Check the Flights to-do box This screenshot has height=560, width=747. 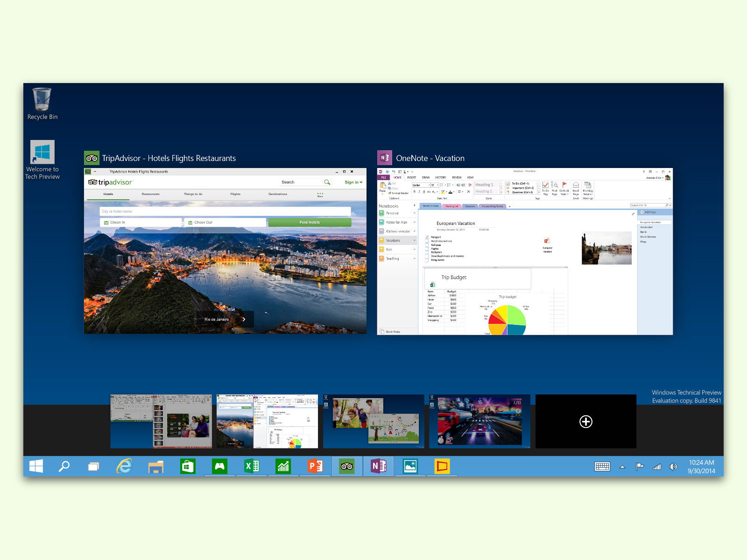[427, 249]
